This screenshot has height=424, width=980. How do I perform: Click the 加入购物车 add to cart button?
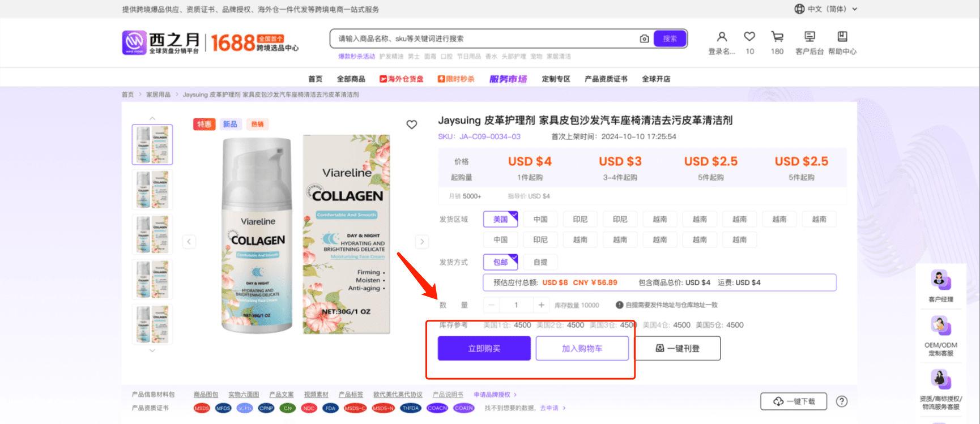tap(582, 348)
